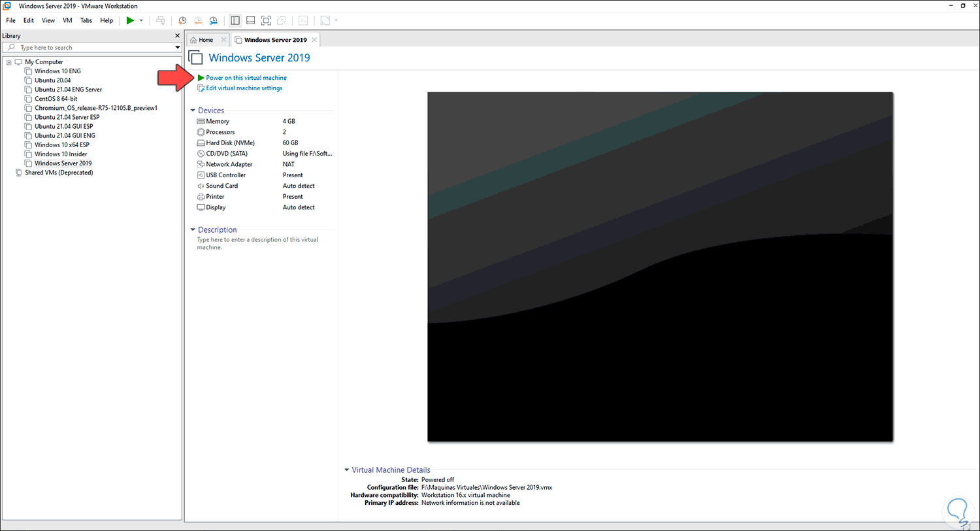Collapse the Devices section
Image resolution: width=980 pixels, height=531 pixels.
[x=193, y=111]
